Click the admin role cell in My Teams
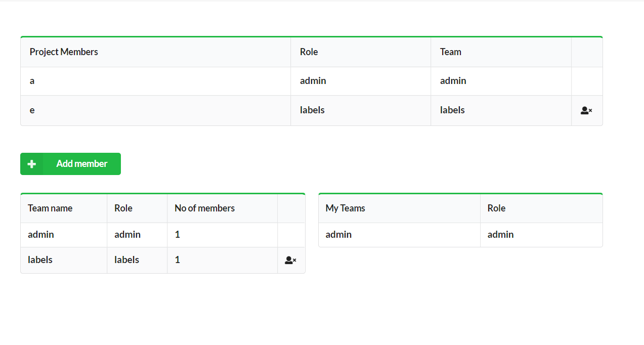 pos(500,234)
